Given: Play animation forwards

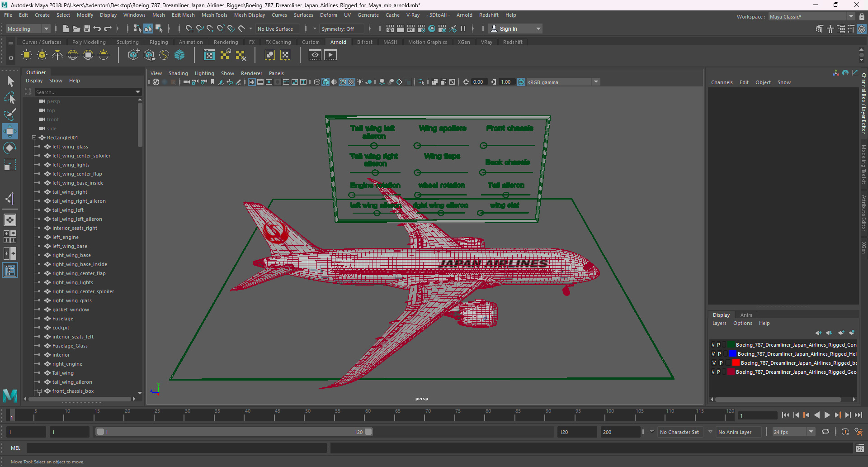Looking at the screenshot, I should click(x=827, y=415).
